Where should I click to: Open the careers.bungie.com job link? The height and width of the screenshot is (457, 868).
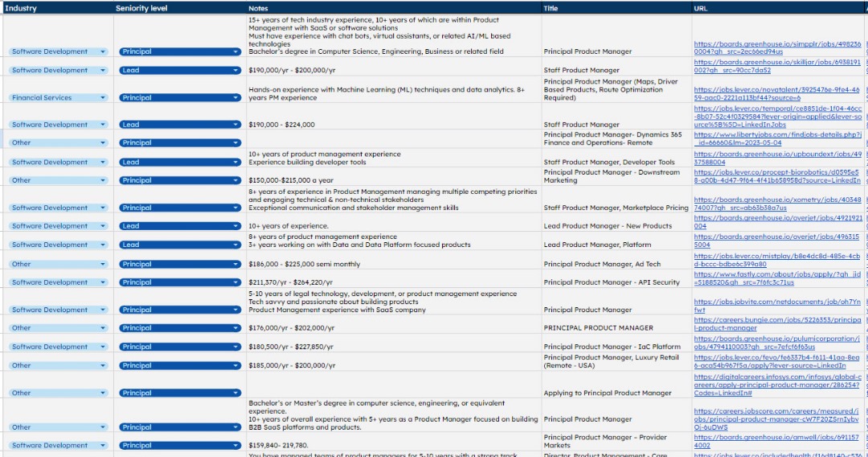point(778,324)
